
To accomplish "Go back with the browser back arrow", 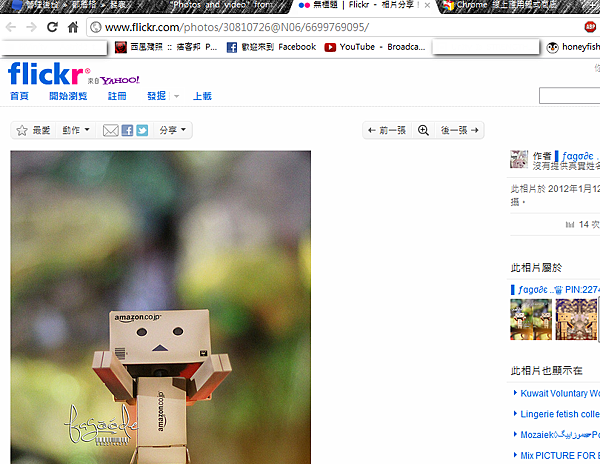I will (x=11, y=27).
